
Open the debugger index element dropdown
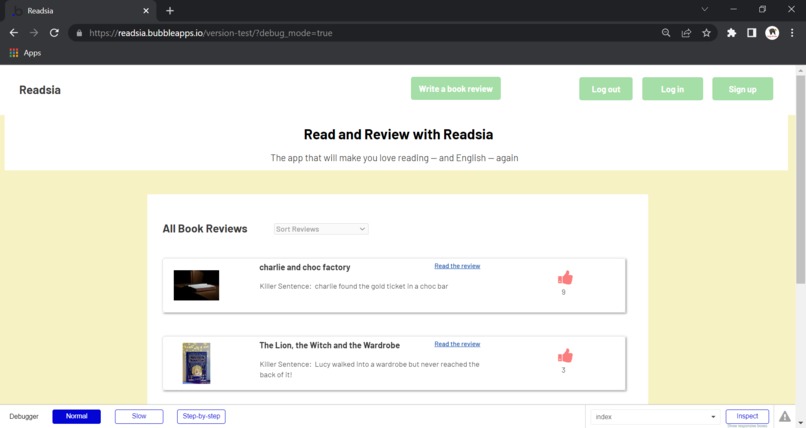654,417
